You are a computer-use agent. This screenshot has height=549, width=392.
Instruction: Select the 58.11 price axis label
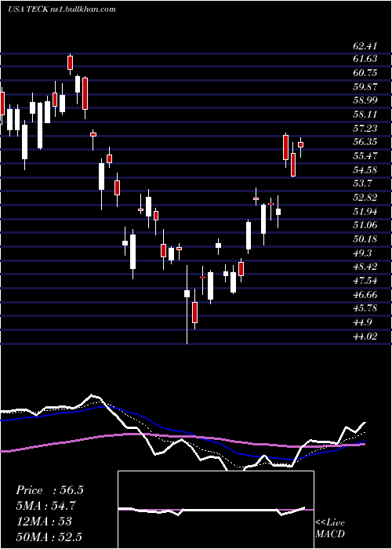pos(365,115)
